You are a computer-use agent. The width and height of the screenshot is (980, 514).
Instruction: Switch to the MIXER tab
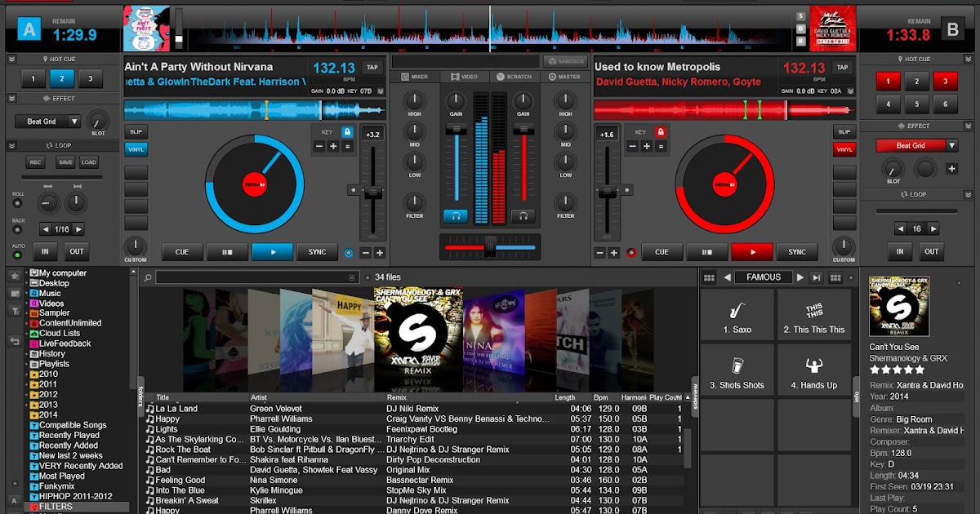click(x=416, y=77)
